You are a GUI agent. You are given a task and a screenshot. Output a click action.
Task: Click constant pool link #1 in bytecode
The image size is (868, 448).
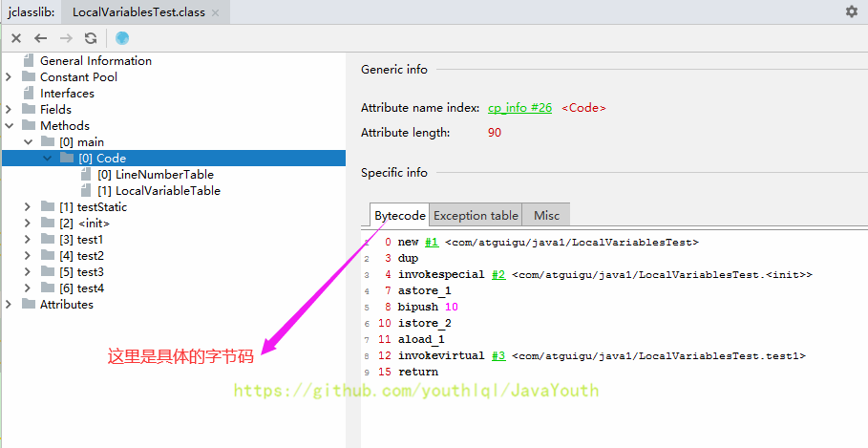432,243
